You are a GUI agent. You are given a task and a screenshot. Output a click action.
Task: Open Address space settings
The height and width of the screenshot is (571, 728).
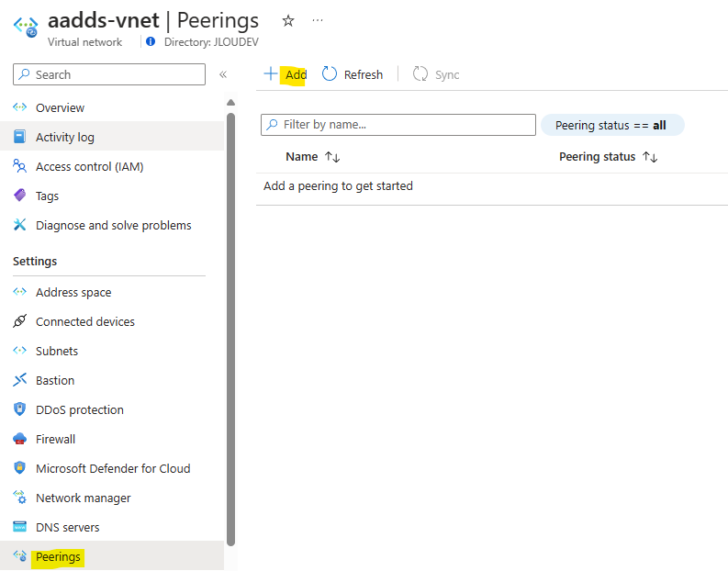tap(73, 293)
